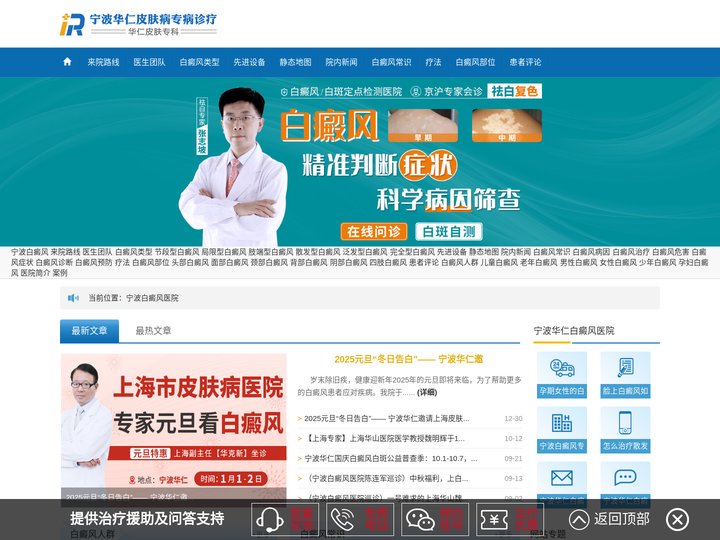720x540 pixels.
Task: Click the 白癜风预防 keyword link
Action: coord(94,262)
